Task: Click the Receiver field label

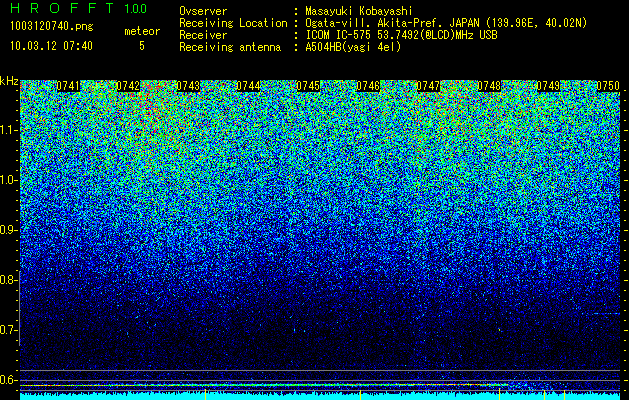Action: point(203,35)
